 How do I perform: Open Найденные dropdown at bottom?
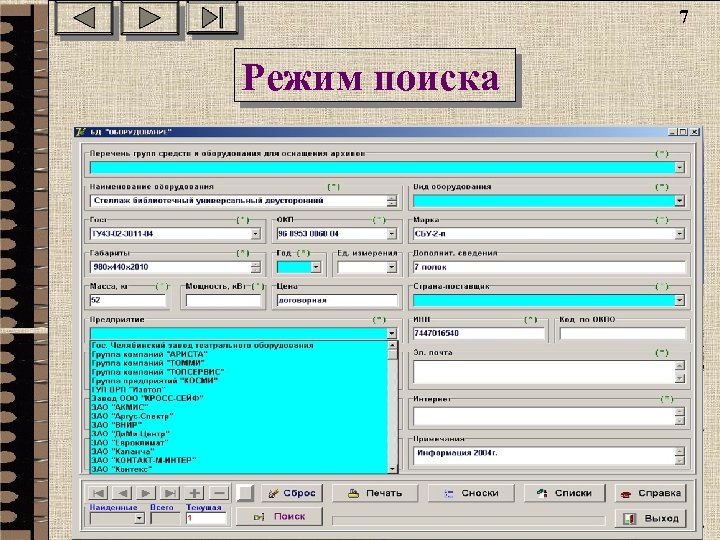pos(139,518)
